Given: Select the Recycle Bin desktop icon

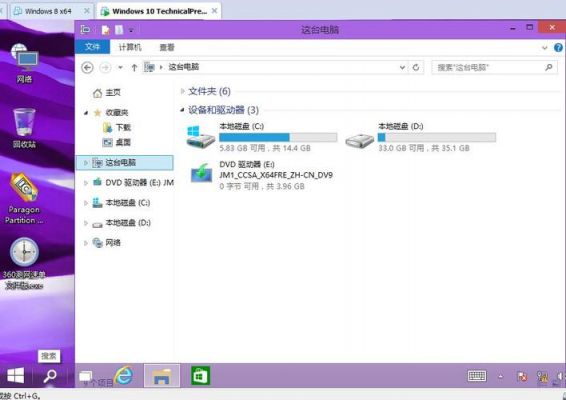Looking at the screenshot, I should pyautogui.click(x=24, y=128).
